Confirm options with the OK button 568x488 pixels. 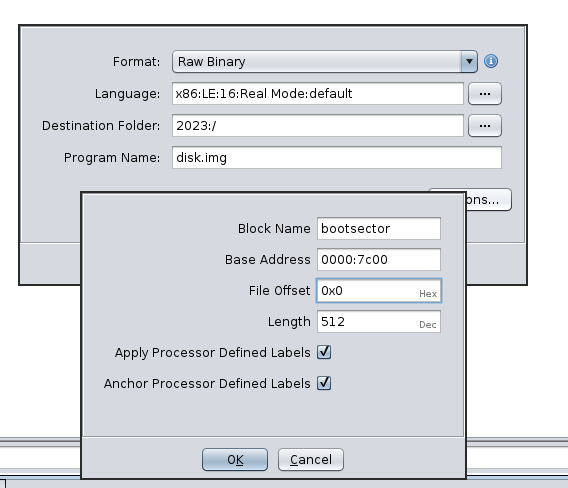235,459
